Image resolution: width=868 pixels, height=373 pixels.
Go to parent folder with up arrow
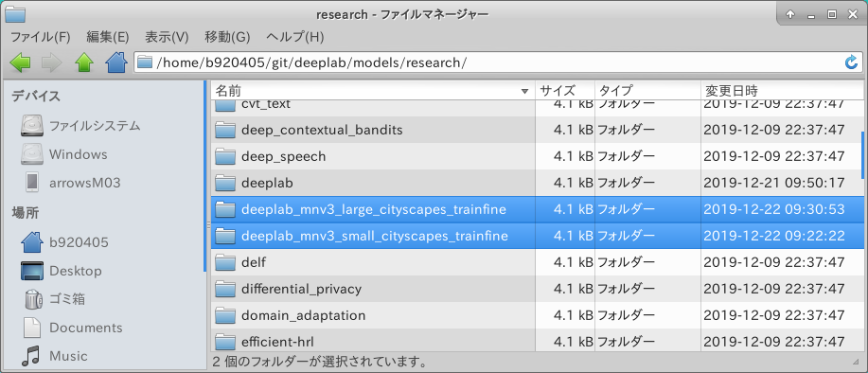click(84, 63)
